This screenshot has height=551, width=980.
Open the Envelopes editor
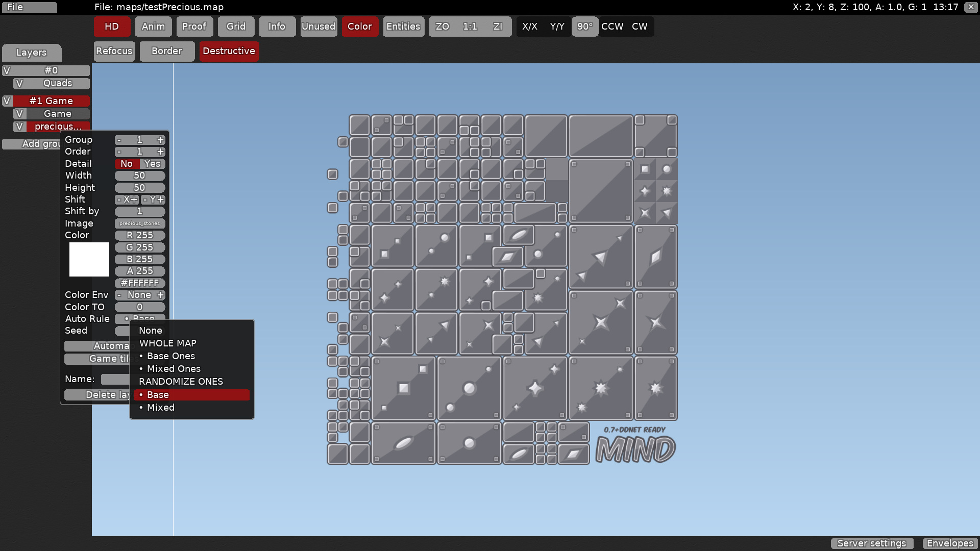click(x=950, y=543)
